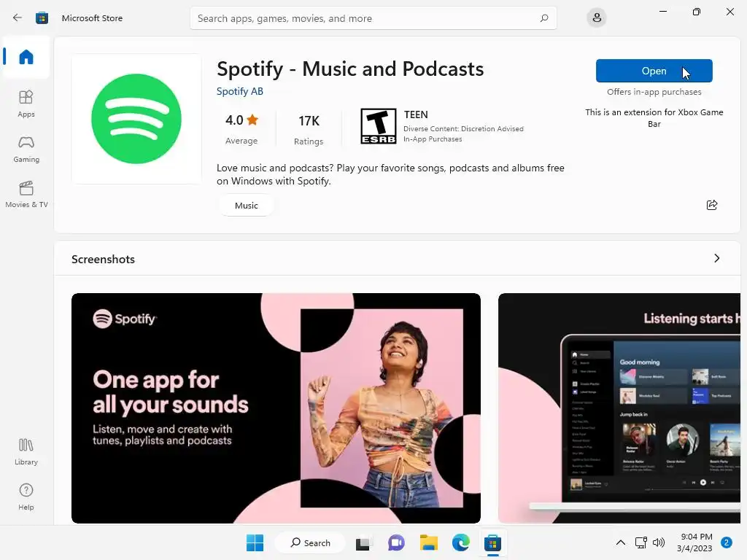
Task: Switch to the Apps section
Action: pos(26,104)
